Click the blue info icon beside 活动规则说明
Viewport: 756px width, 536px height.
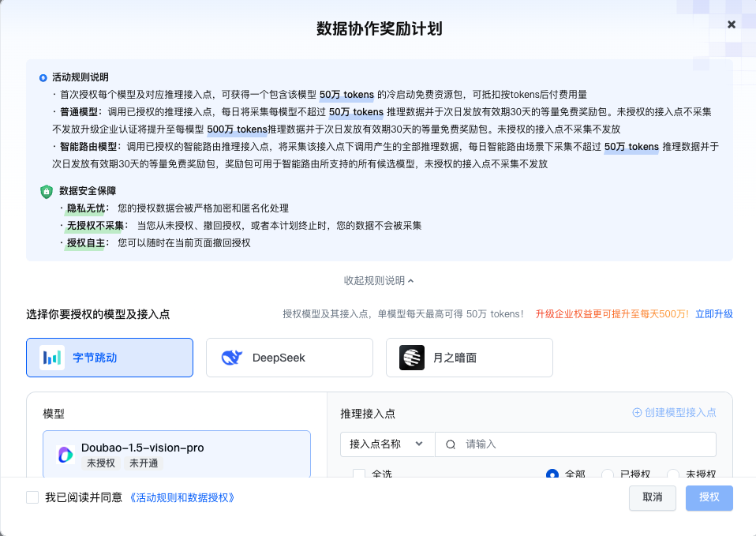point(43,77)
